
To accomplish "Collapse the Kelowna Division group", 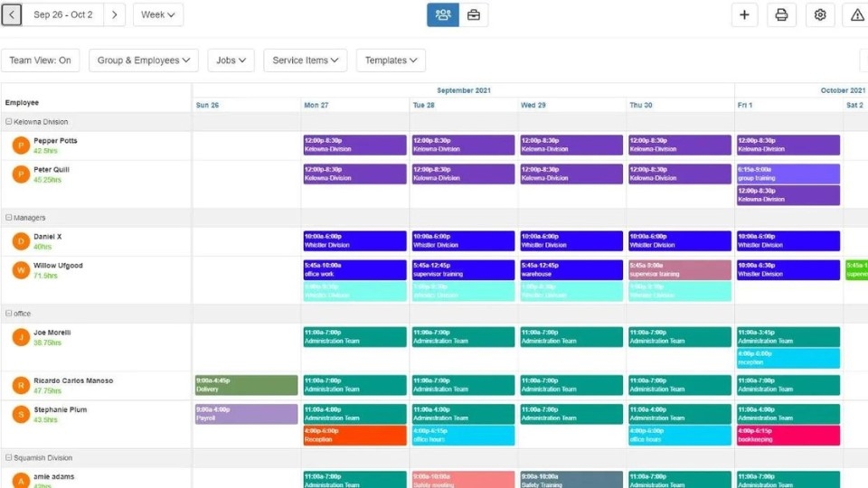I will (x=9, y=122).
